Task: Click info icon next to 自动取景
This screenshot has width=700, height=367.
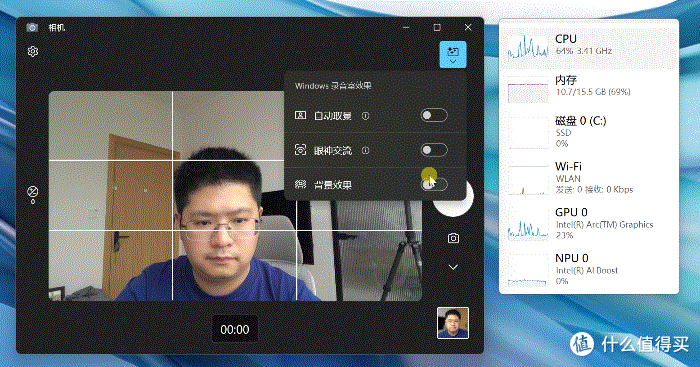Action: 365,116
